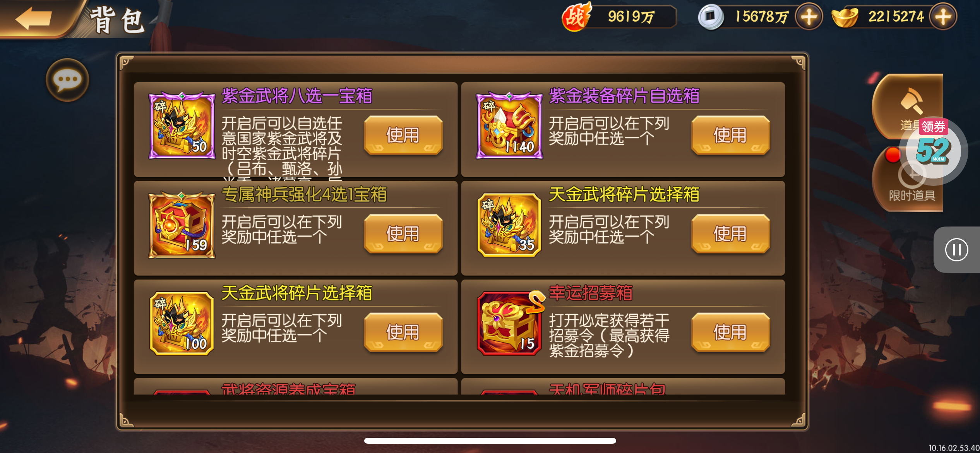The image size is (980, 453).
Task: Tap the back arrow next to 背包
Action: tap(34, 18)
